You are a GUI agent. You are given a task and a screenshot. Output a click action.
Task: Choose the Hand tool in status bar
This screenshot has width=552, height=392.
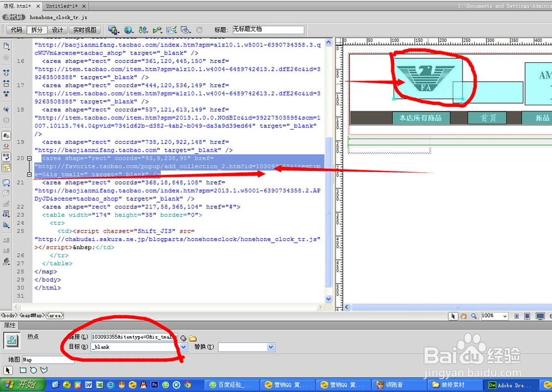click(x=464, y=316)
